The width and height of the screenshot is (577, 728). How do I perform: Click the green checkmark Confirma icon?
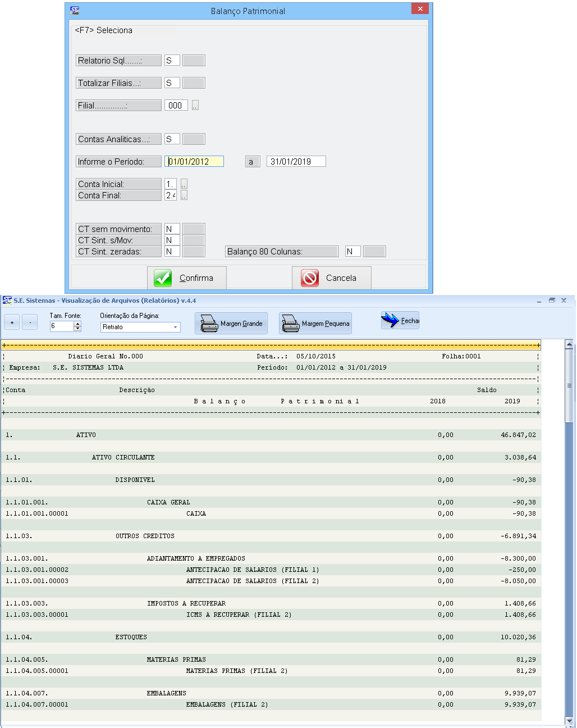(x=163, y=278)
